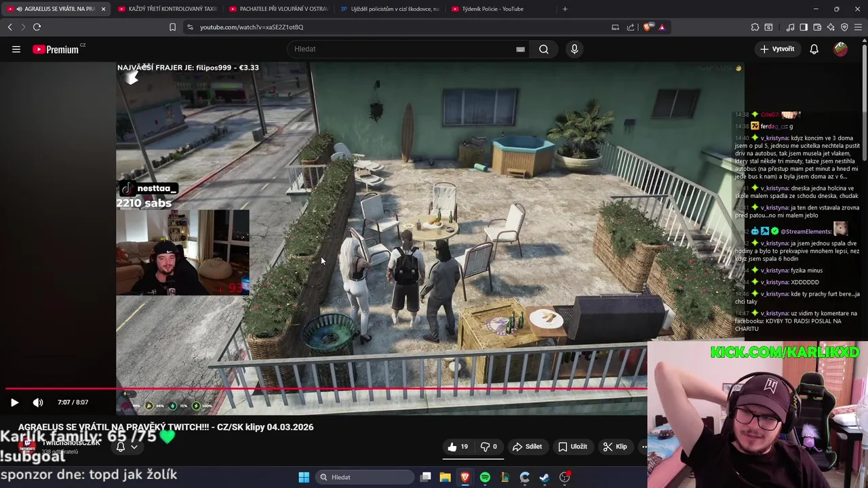
Task: Go back in browser history
Action: 9,27
